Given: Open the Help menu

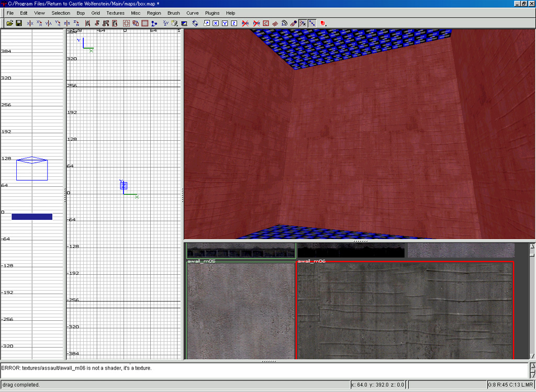Looking at the screenshot, I should (231, 13).
